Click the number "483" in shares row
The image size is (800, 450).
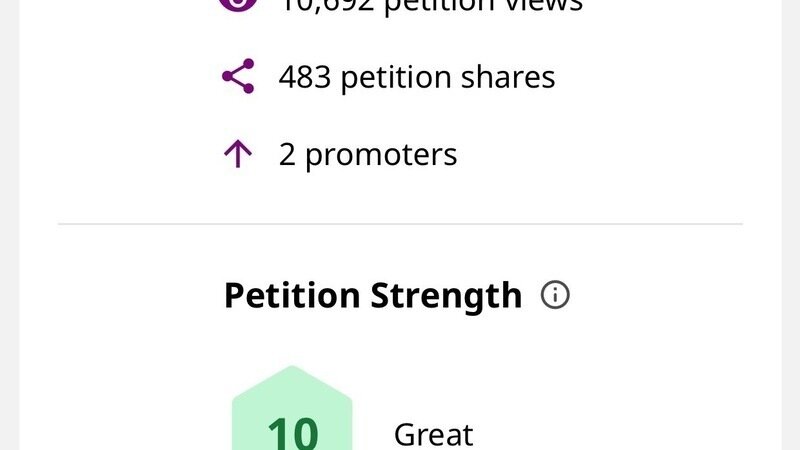click(305, 77)
